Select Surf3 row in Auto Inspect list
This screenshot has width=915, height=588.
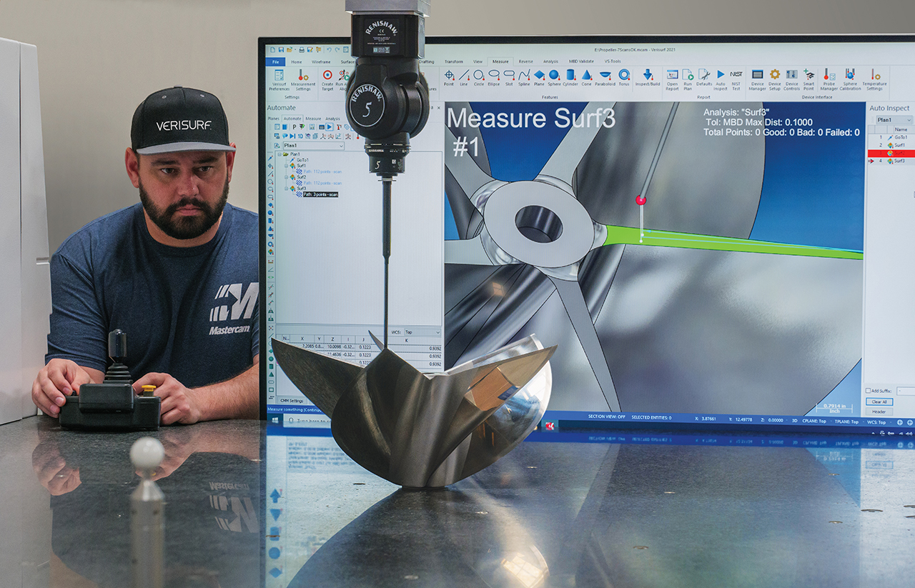pos(891,161)
